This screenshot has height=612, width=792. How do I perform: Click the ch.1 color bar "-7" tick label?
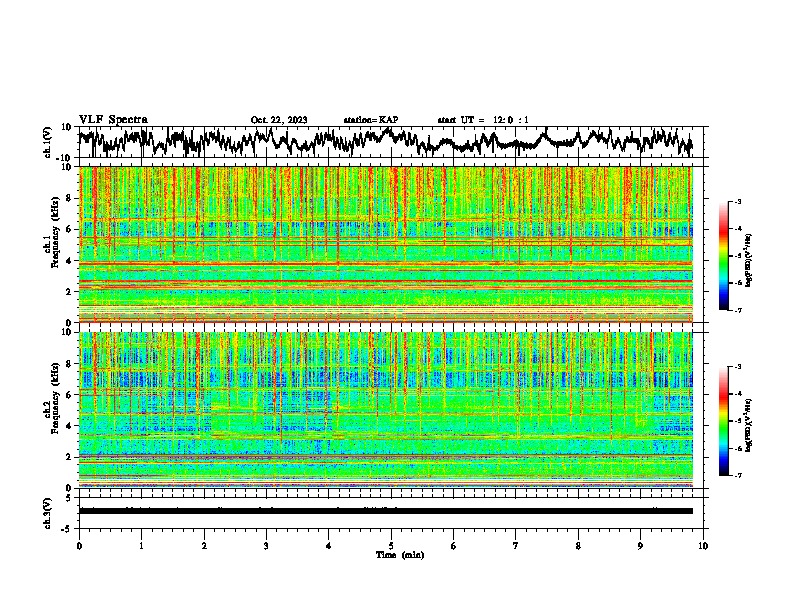pos(737,310)
